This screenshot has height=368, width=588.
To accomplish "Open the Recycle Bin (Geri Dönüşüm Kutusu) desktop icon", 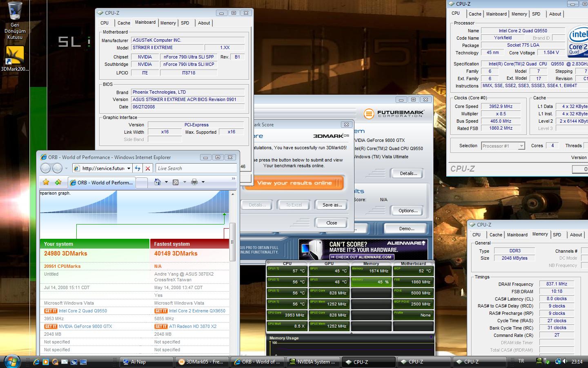I will tap(15, 20).
